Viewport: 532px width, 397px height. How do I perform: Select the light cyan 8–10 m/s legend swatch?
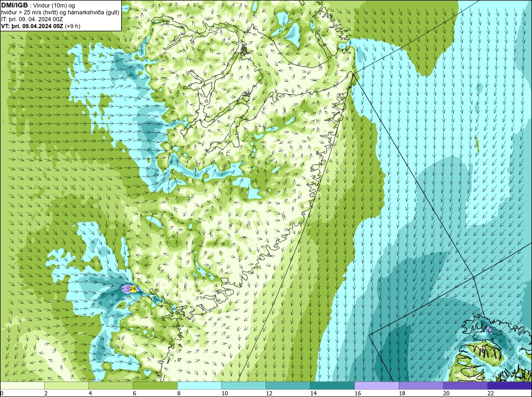tap(199, 386)
